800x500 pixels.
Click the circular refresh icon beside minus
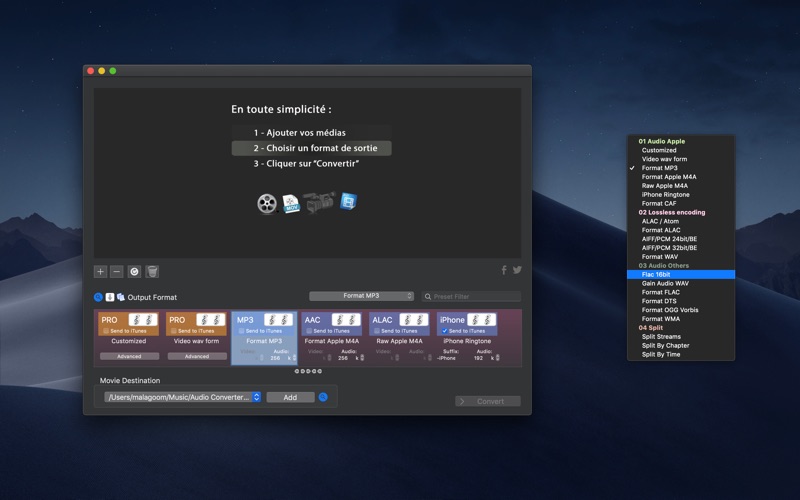coord(134,271)
